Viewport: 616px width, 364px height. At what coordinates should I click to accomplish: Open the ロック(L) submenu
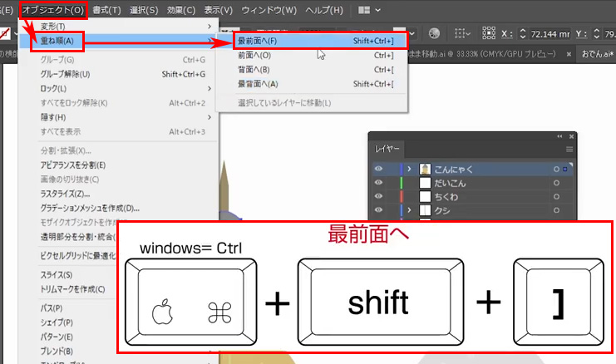118,89
